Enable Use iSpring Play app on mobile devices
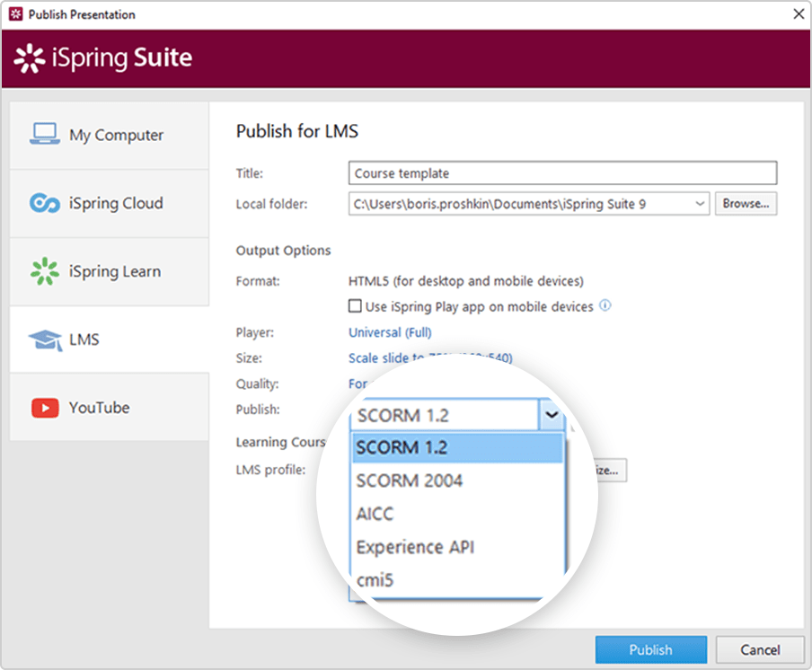 (355, 306)
